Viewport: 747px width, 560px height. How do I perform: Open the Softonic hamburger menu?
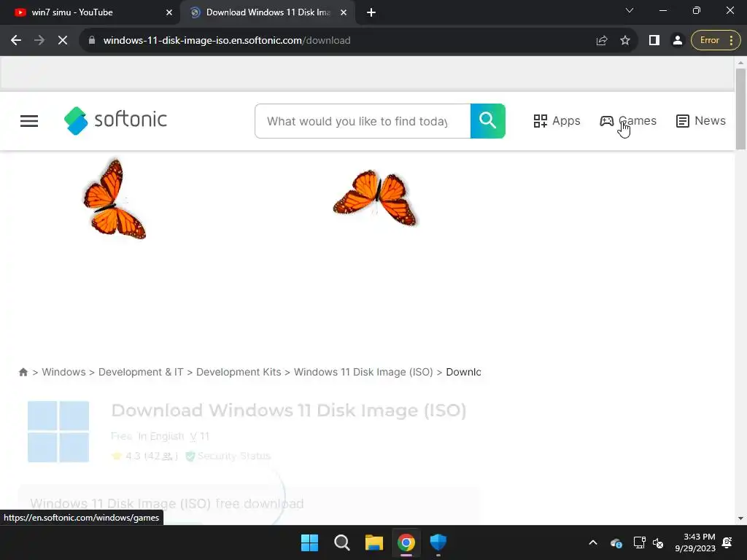[x=29, y=121]
